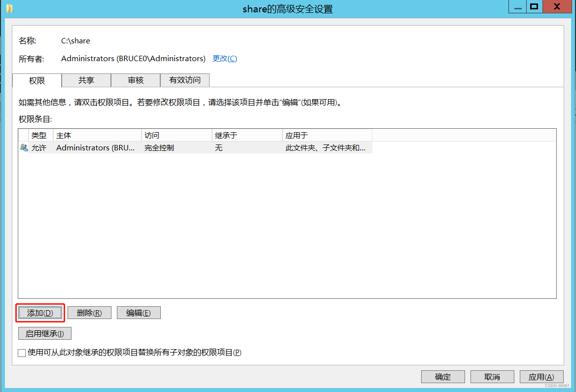The width and height of the screenshot is (576, 392).
Task: Click the 删除(R) button
Action: click(x=89, y=312)
